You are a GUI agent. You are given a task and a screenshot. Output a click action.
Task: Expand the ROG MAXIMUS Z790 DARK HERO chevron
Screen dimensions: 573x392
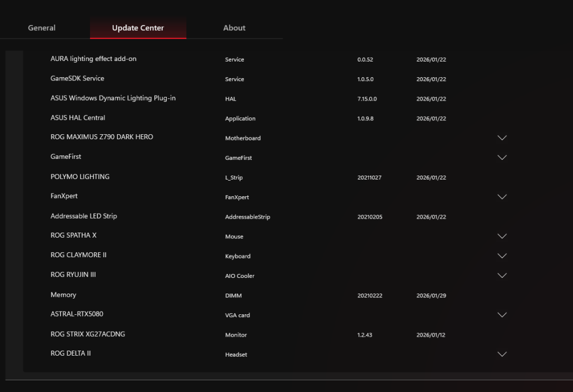point(502,138)
